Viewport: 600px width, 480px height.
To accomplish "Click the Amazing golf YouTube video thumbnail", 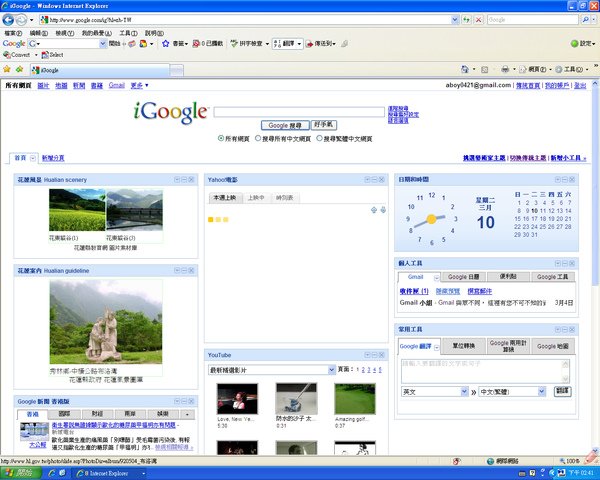I will point(355,398).
